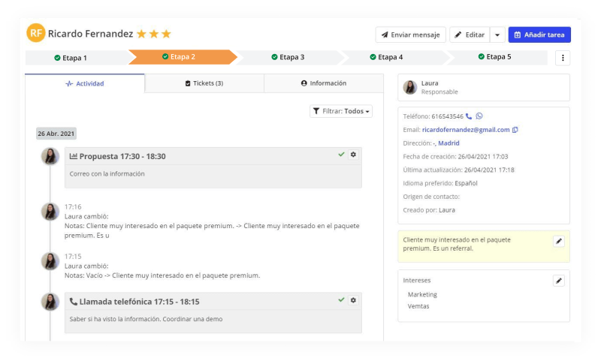Copy email with the copy icon
Viewport: 601px width, 364px height.
tap(515, 130)
